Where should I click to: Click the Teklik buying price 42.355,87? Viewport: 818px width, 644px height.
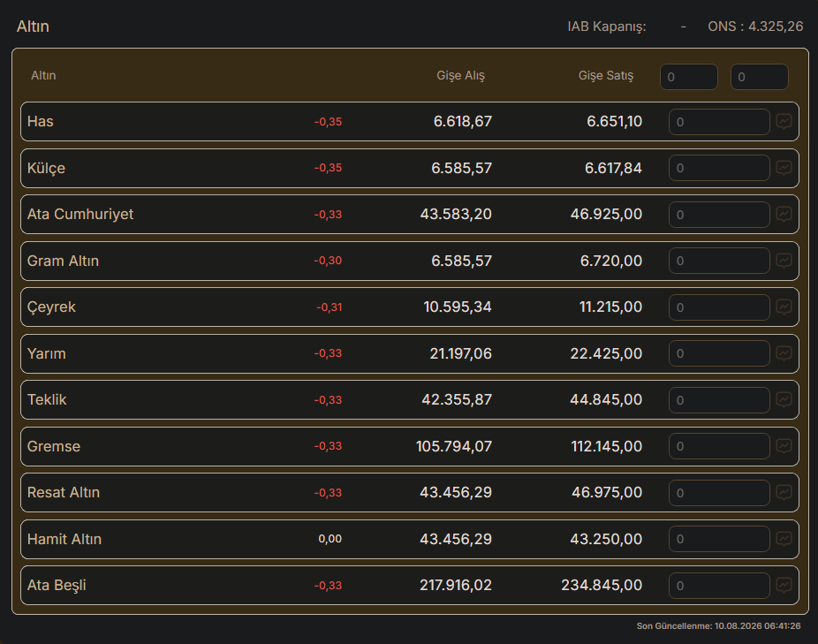pos(457,400)
